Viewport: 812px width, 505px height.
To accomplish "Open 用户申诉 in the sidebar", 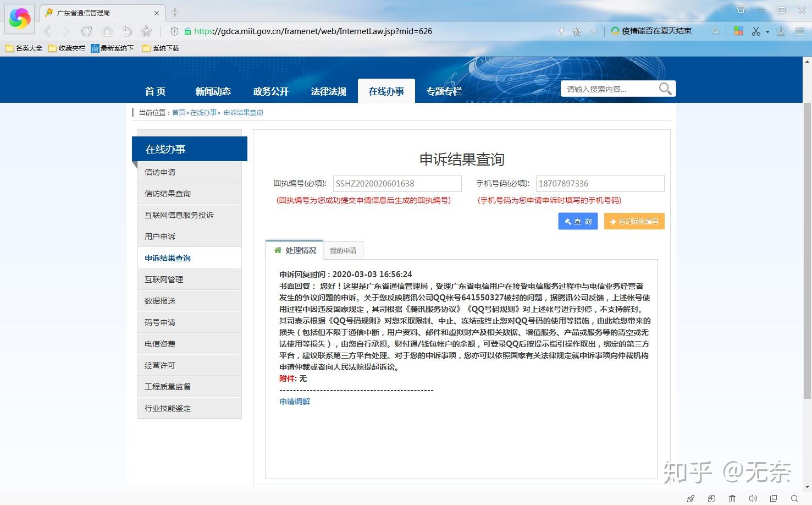I will coord(190,237).
